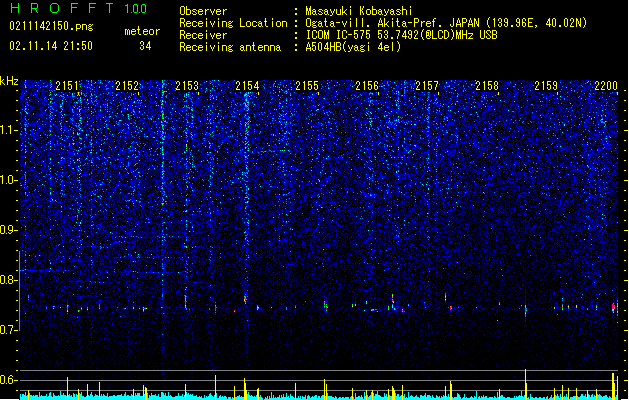Click time marker 2158
Screen dimensions: 629x400
point(487,86)
